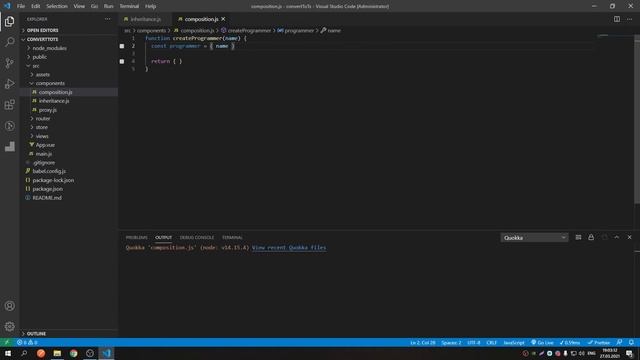Viewport: 640px width, 360px height.
Task: Close the composition.js editor tab
Action: click(x=223, y=19)
